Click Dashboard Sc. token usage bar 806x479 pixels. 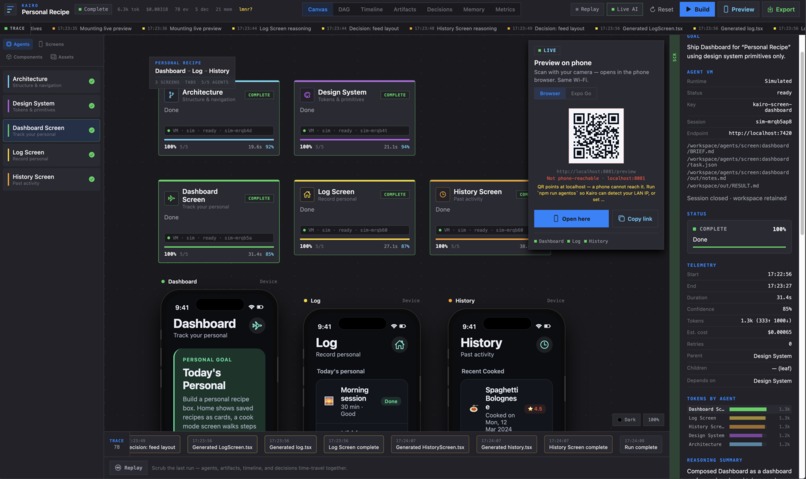[x=748, y=410]
